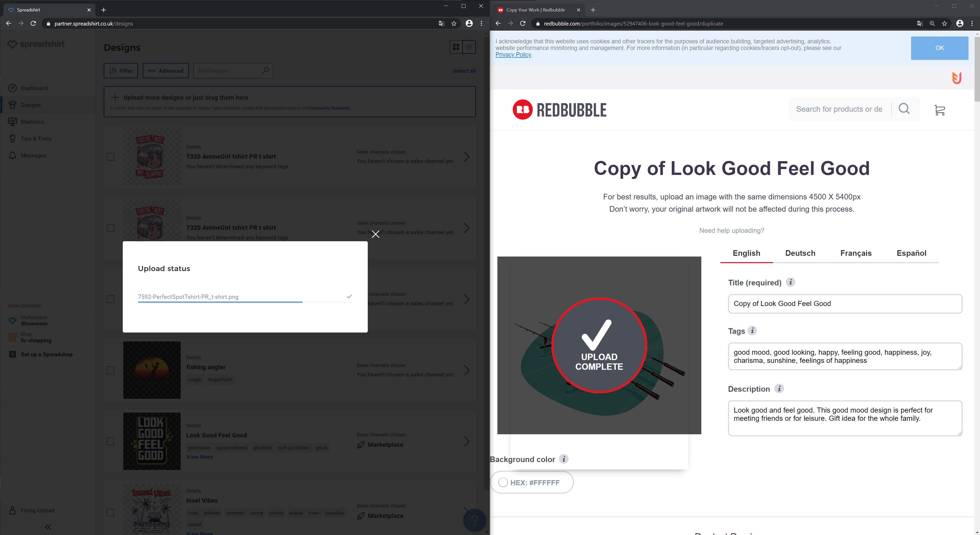The image size is (980, 535).
Task: Show info for Background color
Action: click(x=564, y=459)
